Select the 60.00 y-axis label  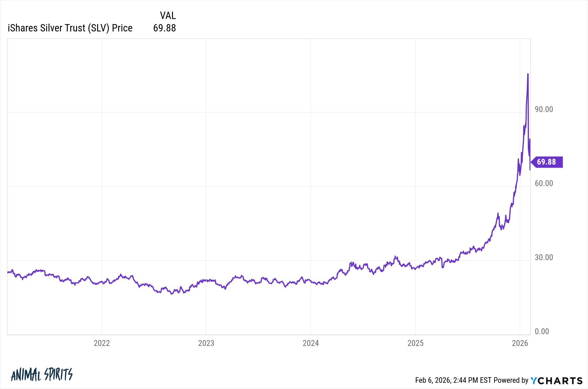(544, 183)
